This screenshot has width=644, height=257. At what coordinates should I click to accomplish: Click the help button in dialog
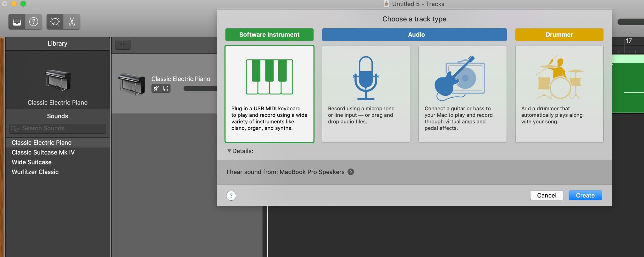pyautogui.click(x=231, y=196)
